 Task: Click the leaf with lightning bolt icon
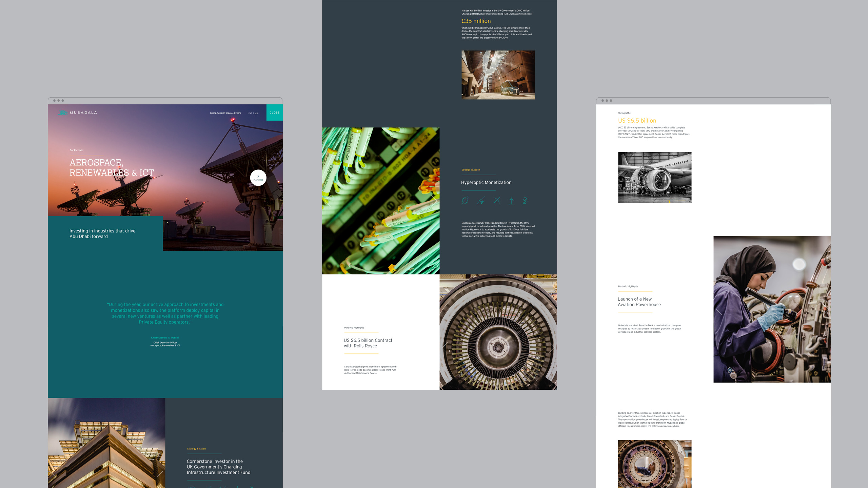525,201
